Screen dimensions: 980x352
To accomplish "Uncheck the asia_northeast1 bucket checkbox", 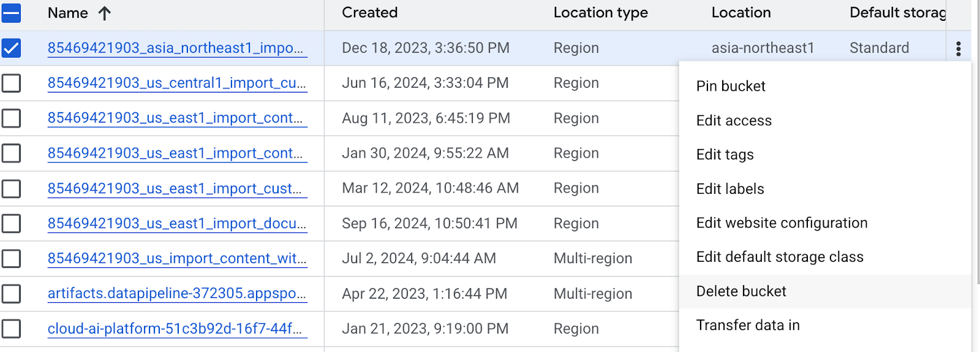I will 11,48.
